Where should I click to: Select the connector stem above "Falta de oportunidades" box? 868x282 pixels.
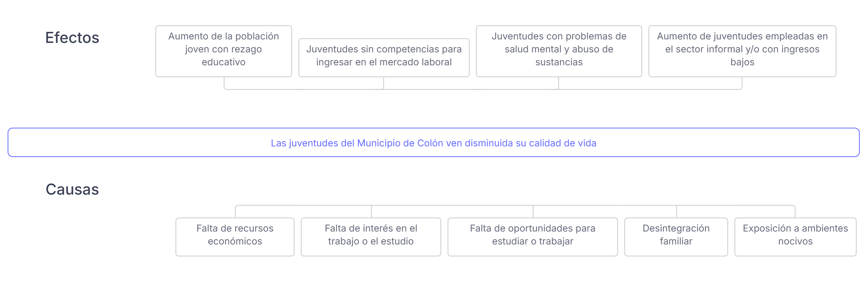(x=533, y=211)
